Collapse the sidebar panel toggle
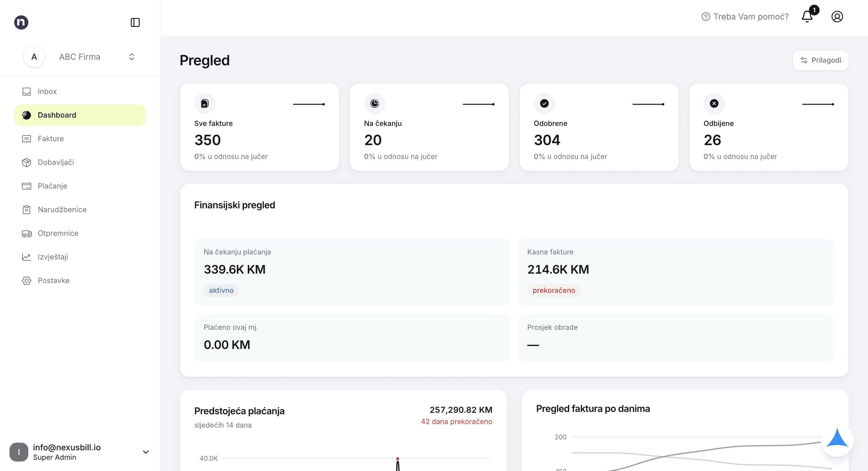868x471 pixels. (135, 22)
